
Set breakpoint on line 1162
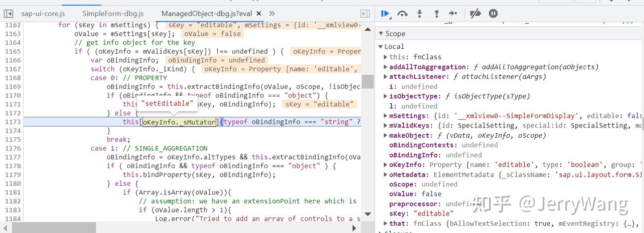click(13, 25)
